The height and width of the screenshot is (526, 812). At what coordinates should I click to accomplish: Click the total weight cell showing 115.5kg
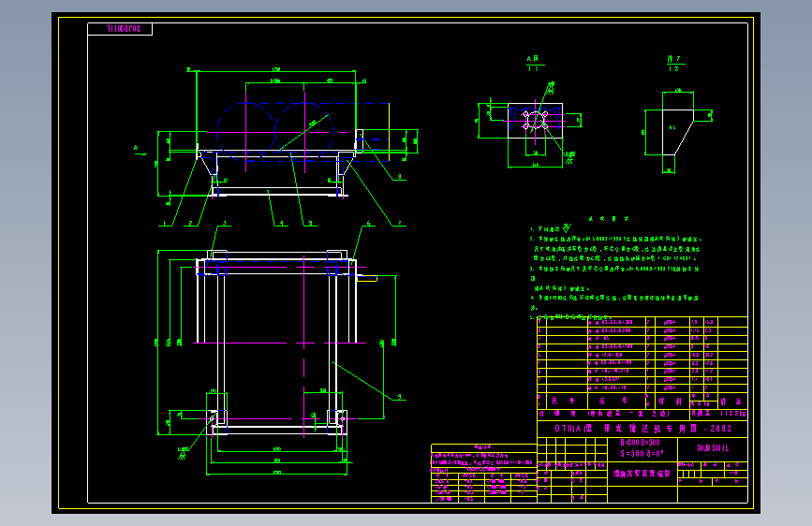coord(732,414)
